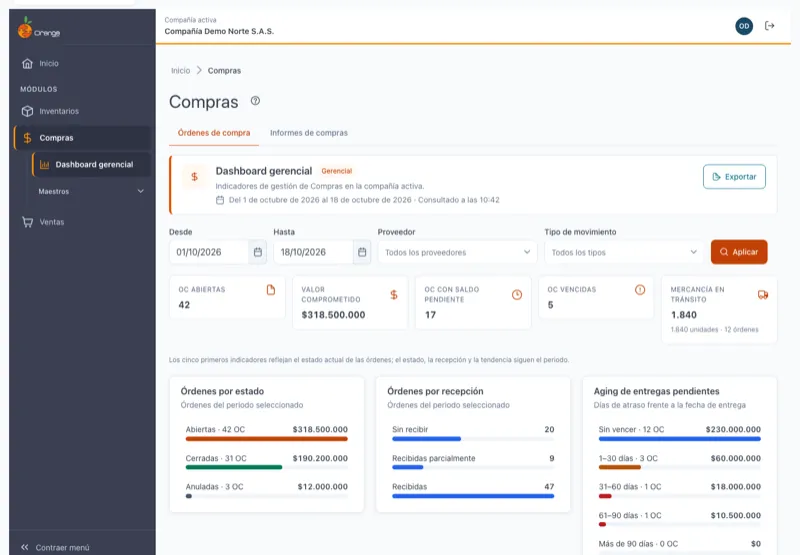Image resolution: width=800 pixels, height=555 pixels.
Task: Click the Compras breadcrumb
Action: pyautogui.click(x=224, y=70)
